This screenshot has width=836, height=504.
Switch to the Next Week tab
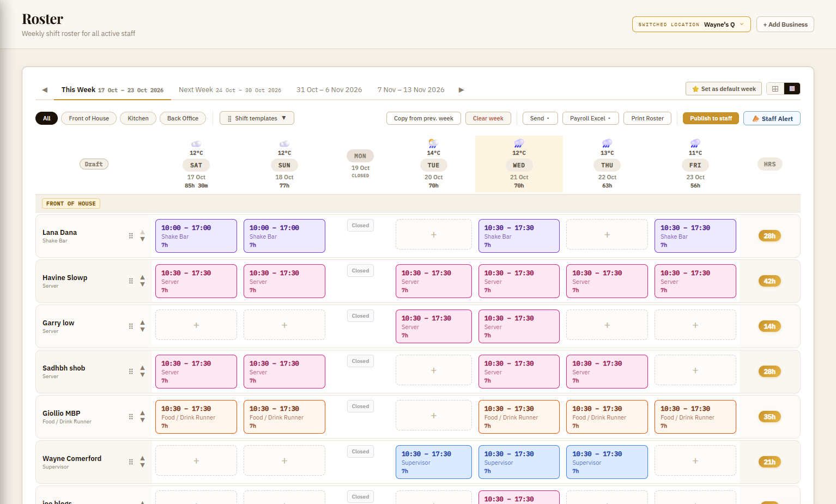[x=230, y=90]
